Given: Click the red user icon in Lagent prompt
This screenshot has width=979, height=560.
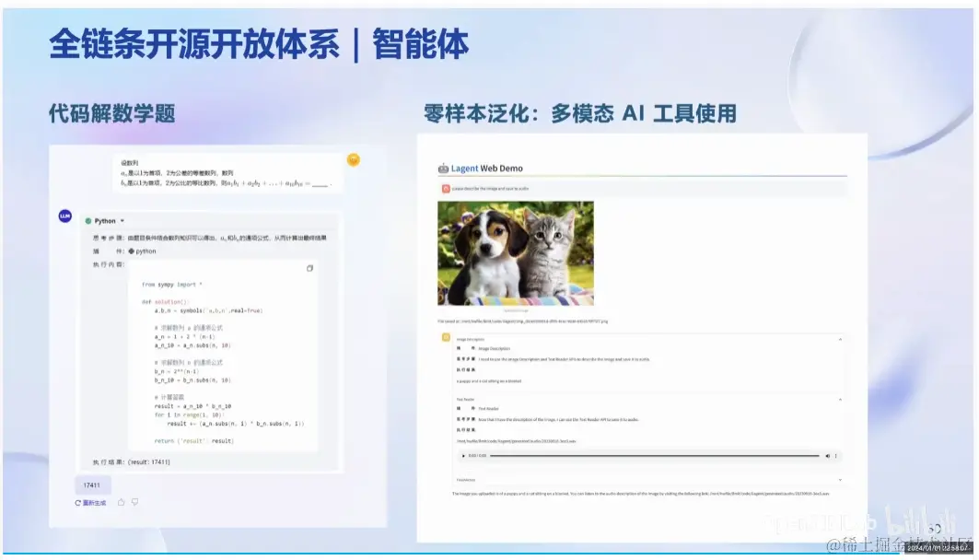Looking at the screenshot, I should [446, 189].
